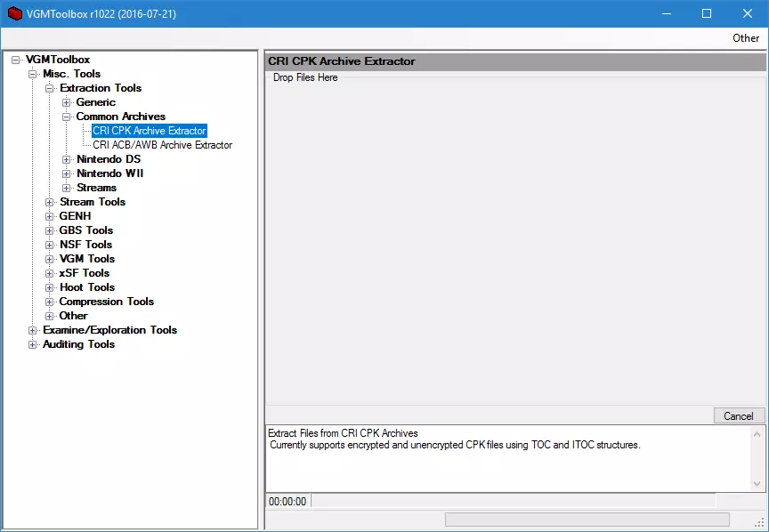This screenshot has width=769, height=532.
Task: Select the VGMToolbox root label
Action: [x=58, y=60]
